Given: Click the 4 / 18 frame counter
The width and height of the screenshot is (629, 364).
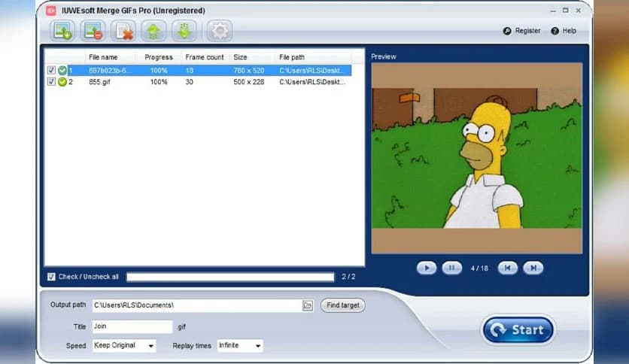Looking at the screenshot, I should pyautogui.click(x=479, y=268).
